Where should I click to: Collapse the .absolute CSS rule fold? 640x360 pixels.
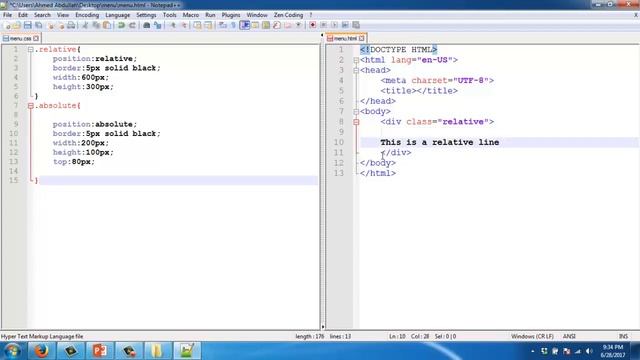click(x=31, y=106)
